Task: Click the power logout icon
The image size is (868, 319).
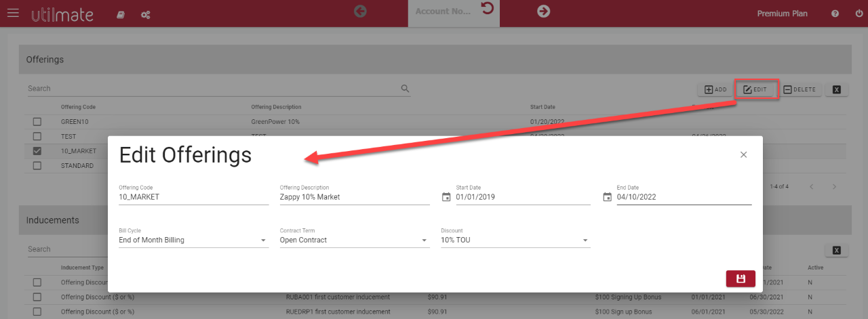Action: tap(859, 14)
